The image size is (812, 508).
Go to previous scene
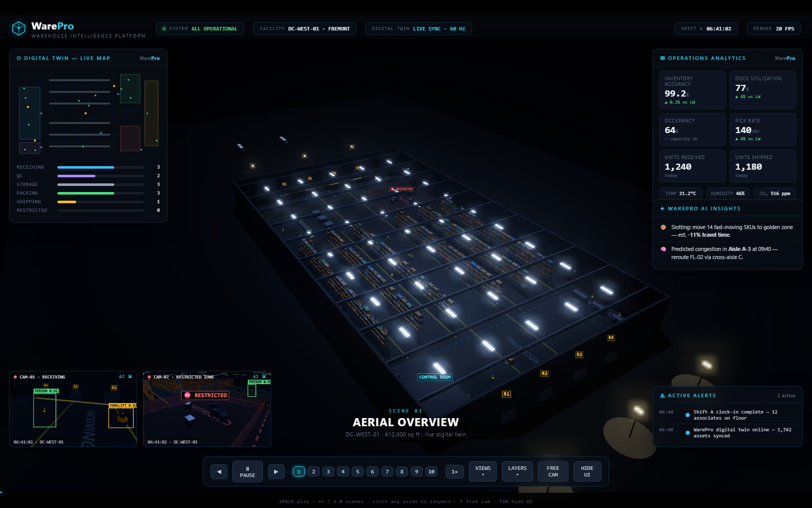click(x=219, y=471)
